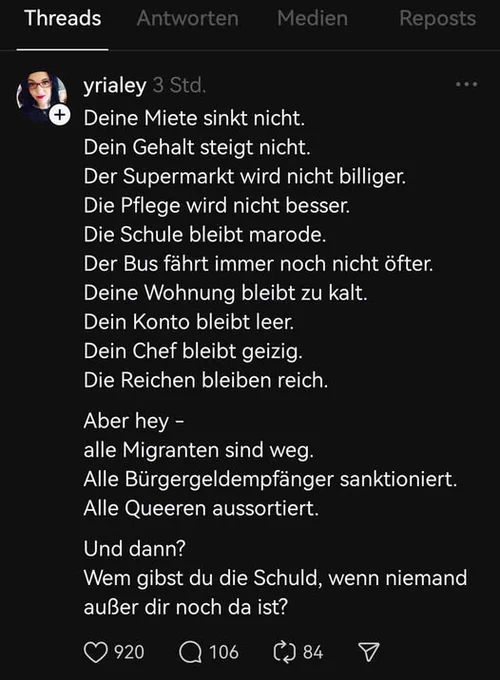The height and width of the screenshot is (680, 500).
Task: Click yrialey's profile picture
Action: [x=42, y=96]
